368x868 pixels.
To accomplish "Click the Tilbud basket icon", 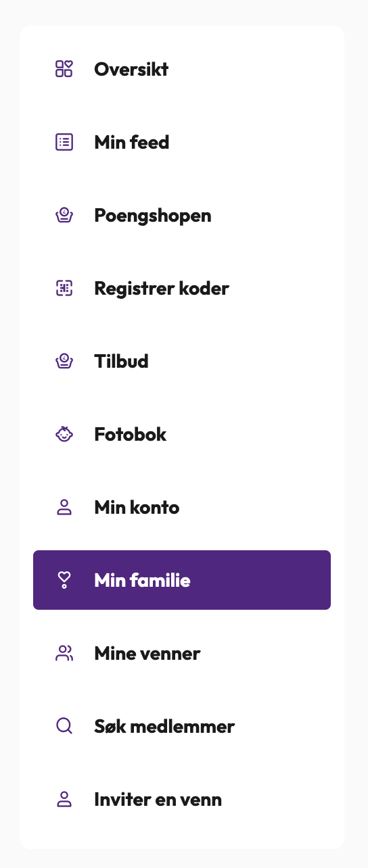I will point(64,361).
